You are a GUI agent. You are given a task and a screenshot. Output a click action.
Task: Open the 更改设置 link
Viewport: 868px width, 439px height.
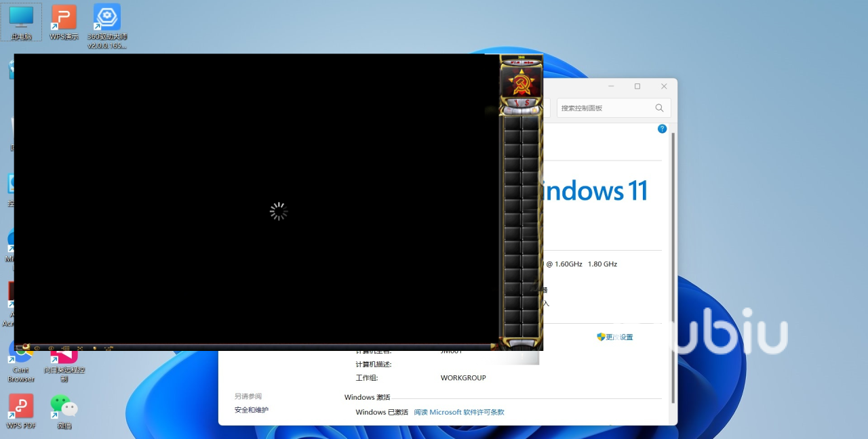tap(618, 337)
